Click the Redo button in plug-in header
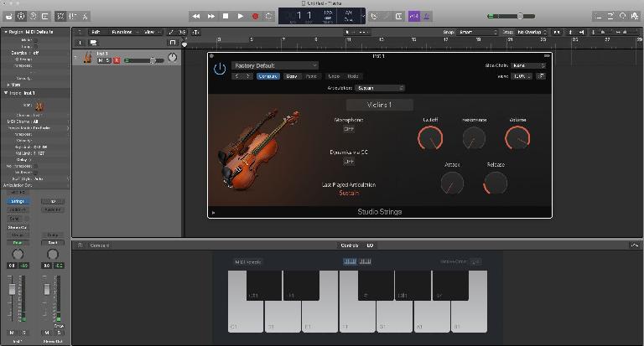Viewport: 644px width, 346px height. click(353, 76)
